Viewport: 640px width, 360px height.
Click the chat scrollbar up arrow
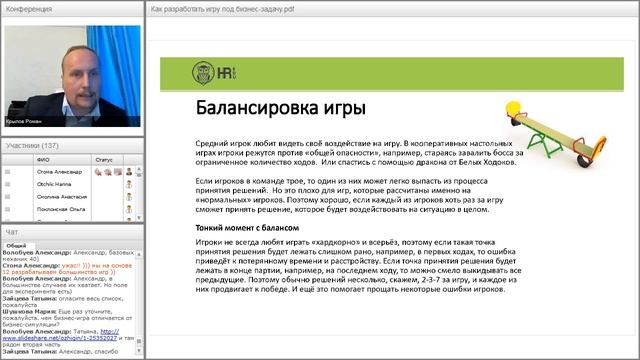coord(139,254)
